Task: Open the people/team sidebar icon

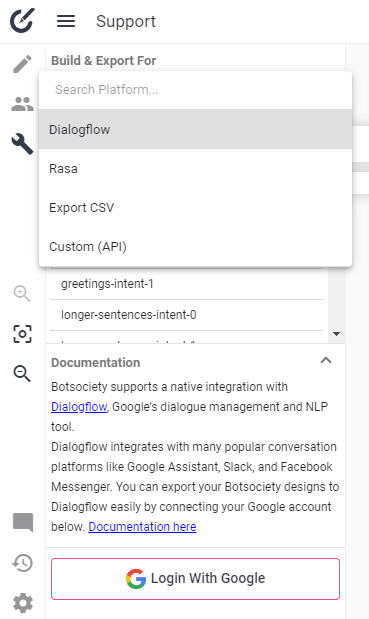Action: (22, 104)
